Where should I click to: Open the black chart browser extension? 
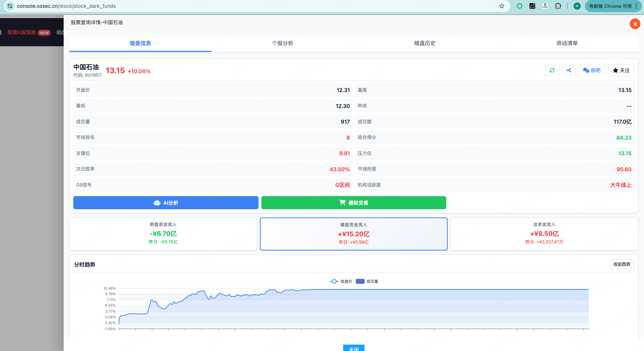(532, 6)
